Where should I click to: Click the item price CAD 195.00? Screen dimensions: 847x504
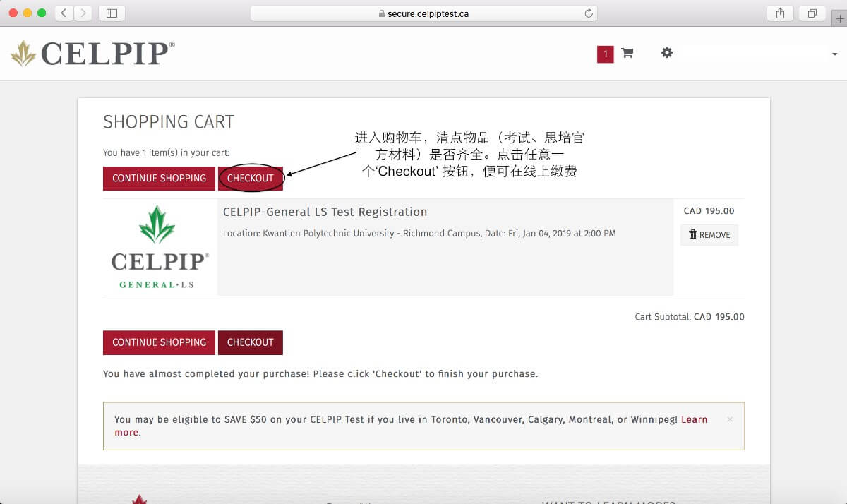pos(709,211)
